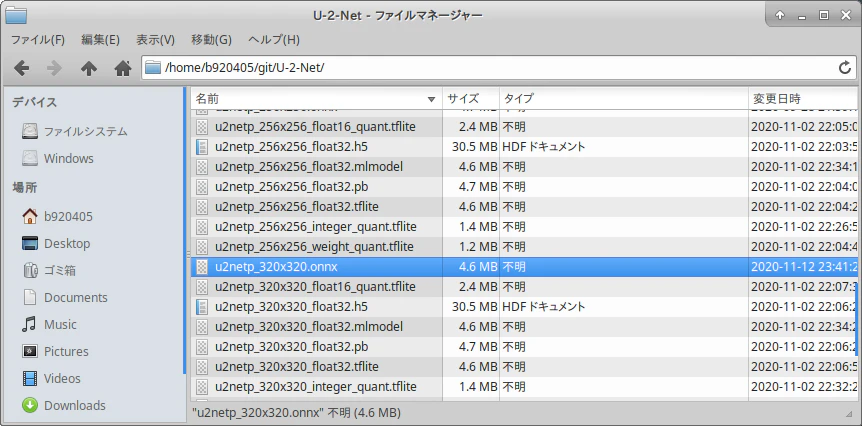The width and height of the screenshot is (862, 426).
Task: Open the 編集(E) menu
Action: pyautogui.click(x=100, y=40)
